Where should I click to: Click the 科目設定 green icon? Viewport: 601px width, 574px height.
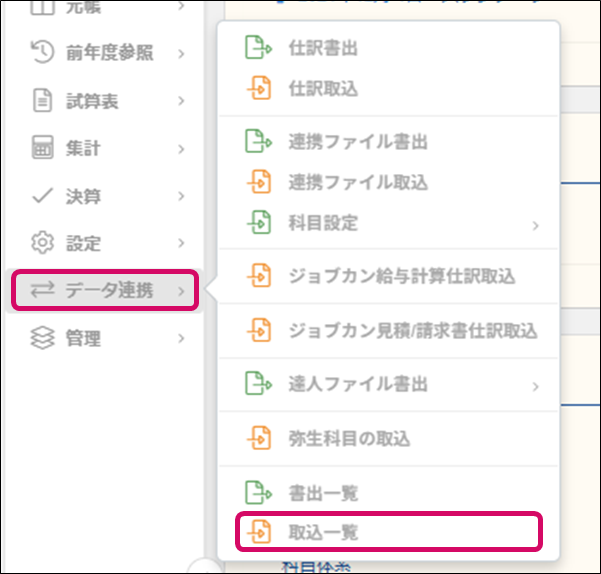coord(259,223)
